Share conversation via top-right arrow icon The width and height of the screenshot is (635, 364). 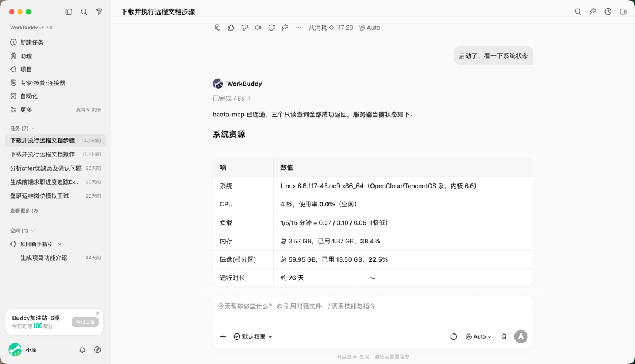(593, 12)
